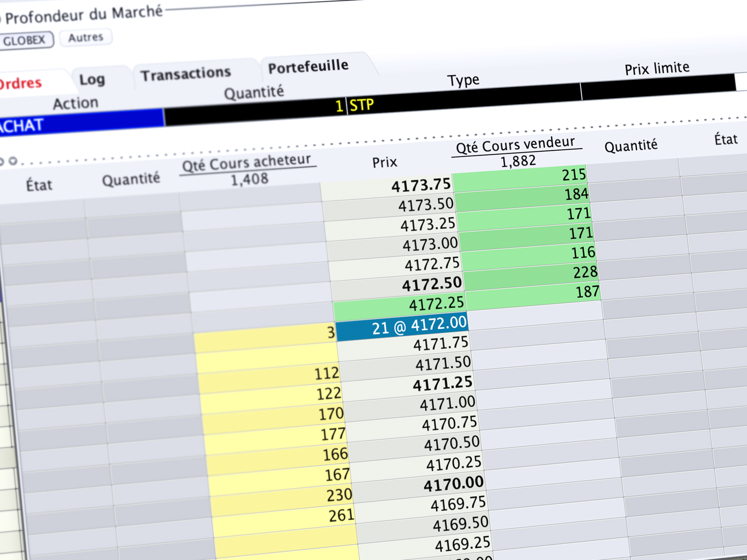Click price 4170.25
The width and height of the screenshot is (747, 560).
tap(454, 464)
